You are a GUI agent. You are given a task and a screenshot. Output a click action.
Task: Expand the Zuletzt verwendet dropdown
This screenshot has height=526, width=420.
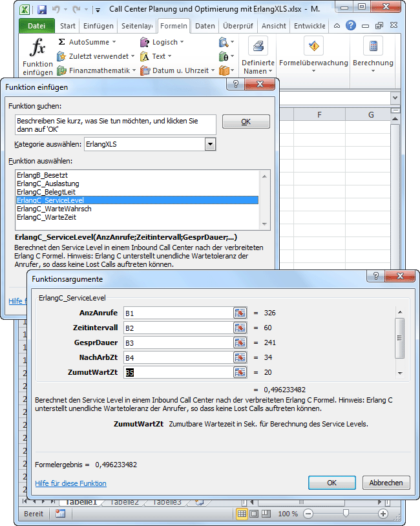click(x=97, y=56)
